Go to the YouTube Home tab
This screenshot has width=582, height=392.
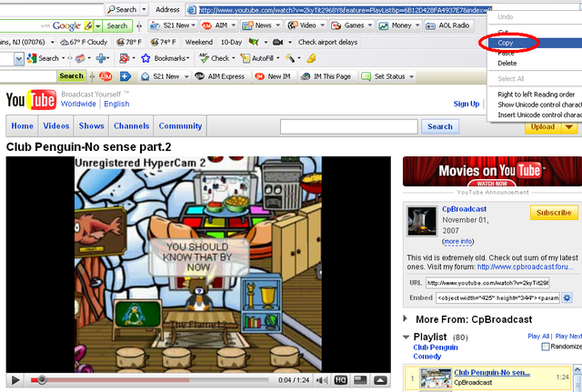22,126
